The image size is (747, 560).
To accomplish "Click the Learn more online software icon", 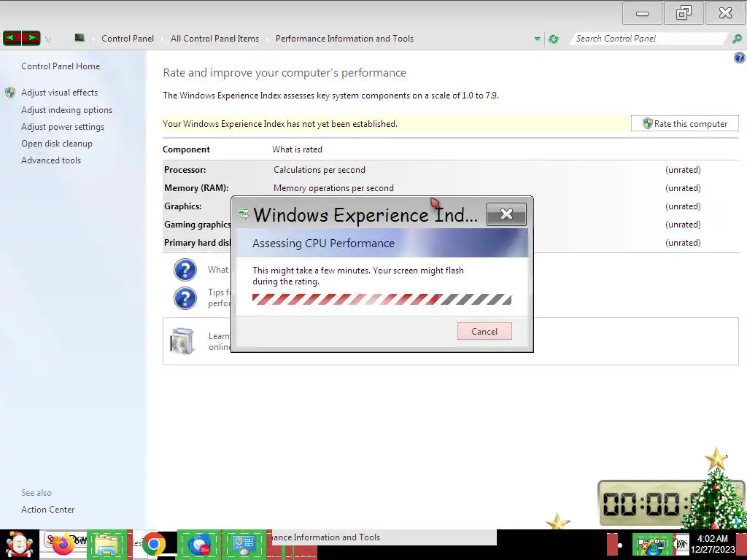I will click(182, 341).
